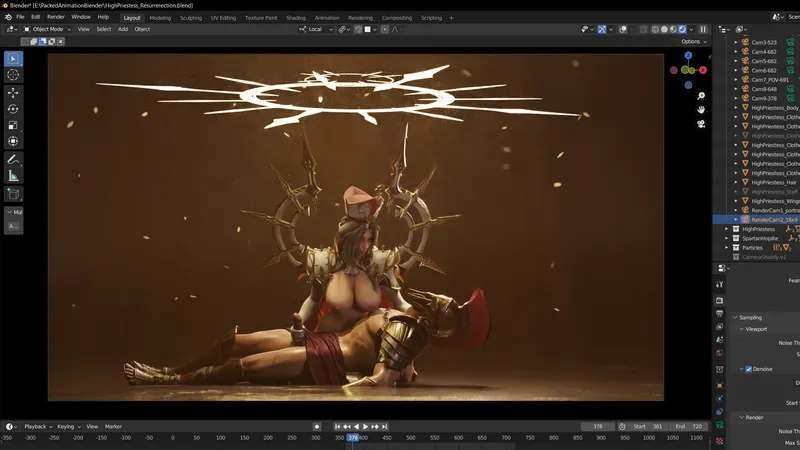Screen dimensions: 800x450
Task: Collapse the Viewport subpanel
Action: tap(742, 329)
